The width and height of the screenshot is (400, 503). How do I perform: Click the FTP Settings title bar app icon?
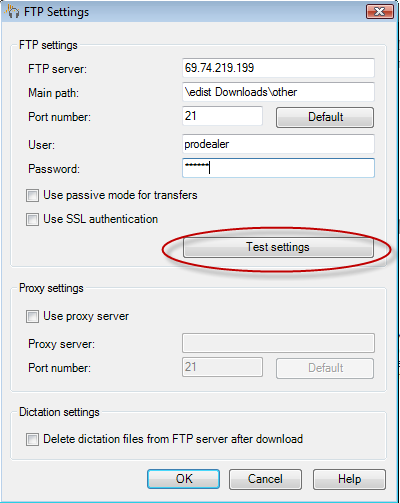click(x=12, y=12)
